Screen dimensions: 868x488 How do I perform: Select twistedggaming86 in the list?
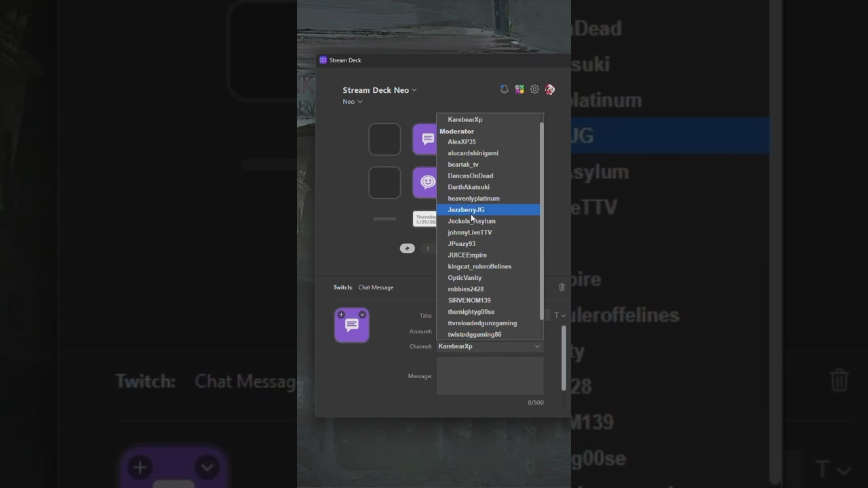tap(488, 334)
